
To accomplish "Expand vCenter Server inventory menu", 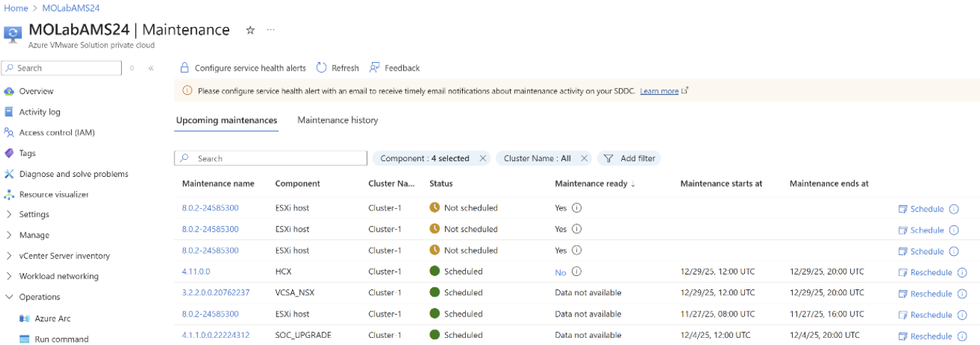I will pyautogui.click(x=9, y=256).
